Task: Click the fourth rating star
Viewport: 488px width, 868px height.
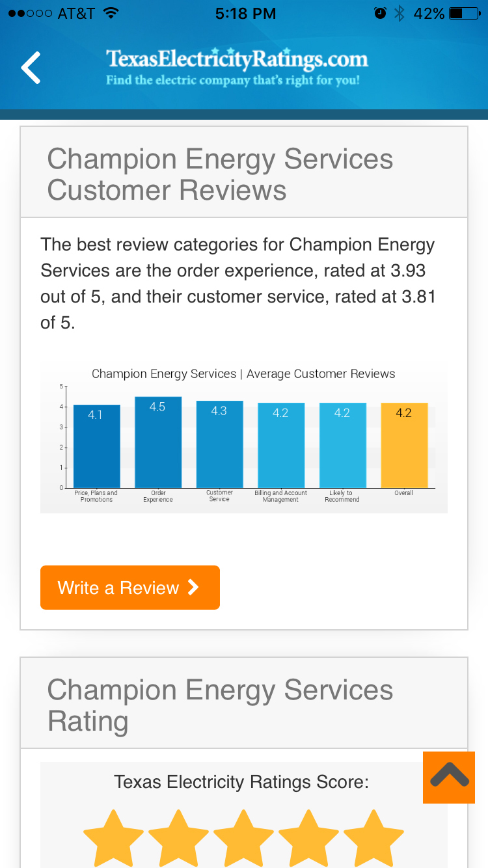Action: point(308,839)
